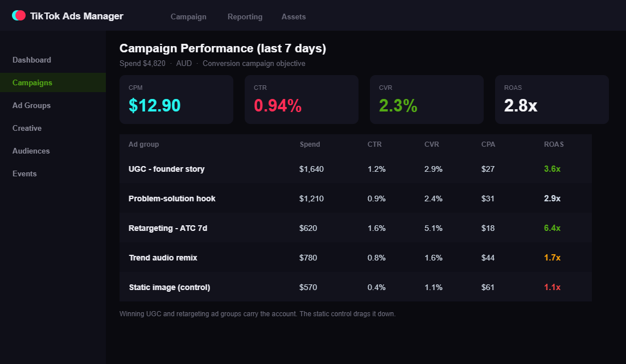The width and height of the screenshot is (626, 364).
Task: Click the CPM $12.90 metric card
Action: pos(176,100)
